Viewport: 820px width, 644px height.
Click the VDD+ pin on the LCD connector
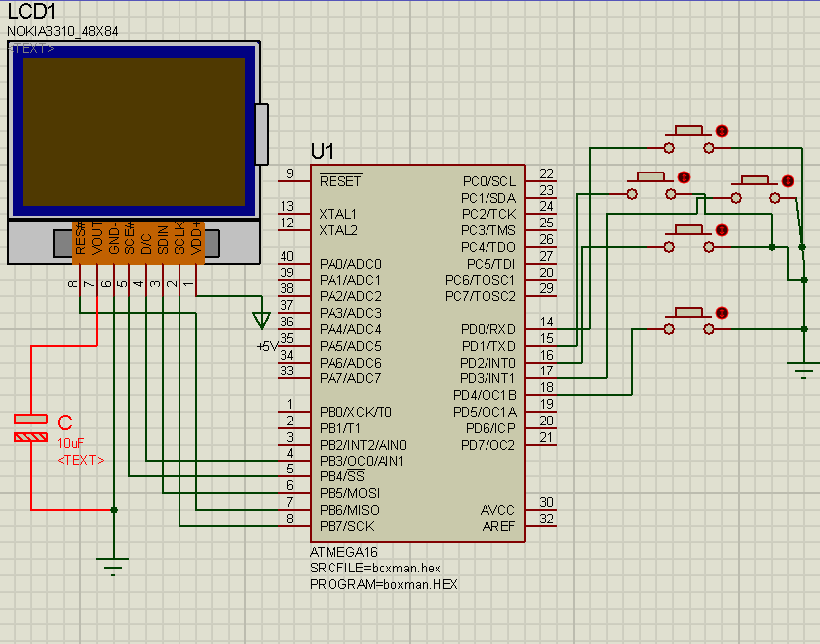196,238
